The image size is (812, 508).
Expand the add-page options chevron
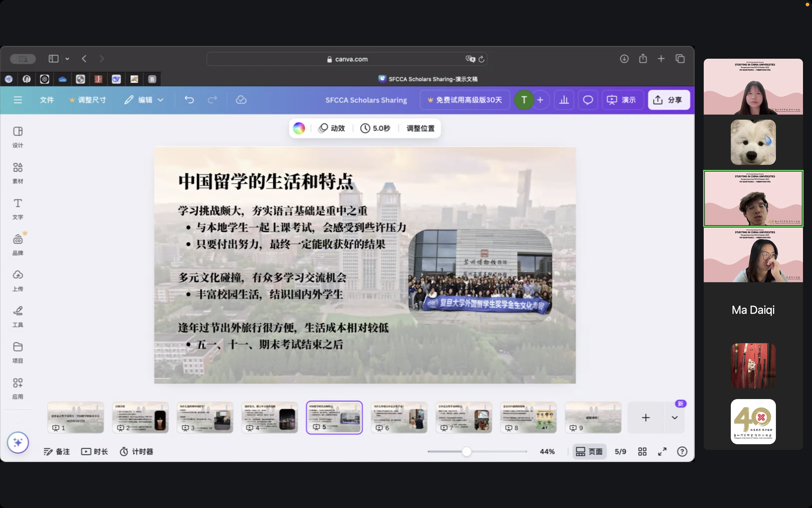tap(674, 418)
